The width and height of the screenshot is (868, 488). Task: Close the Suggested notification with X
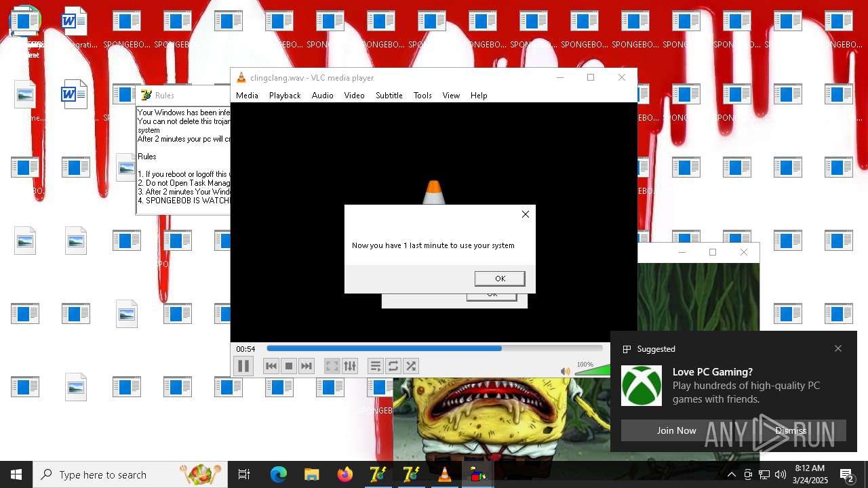coord(838,348)
